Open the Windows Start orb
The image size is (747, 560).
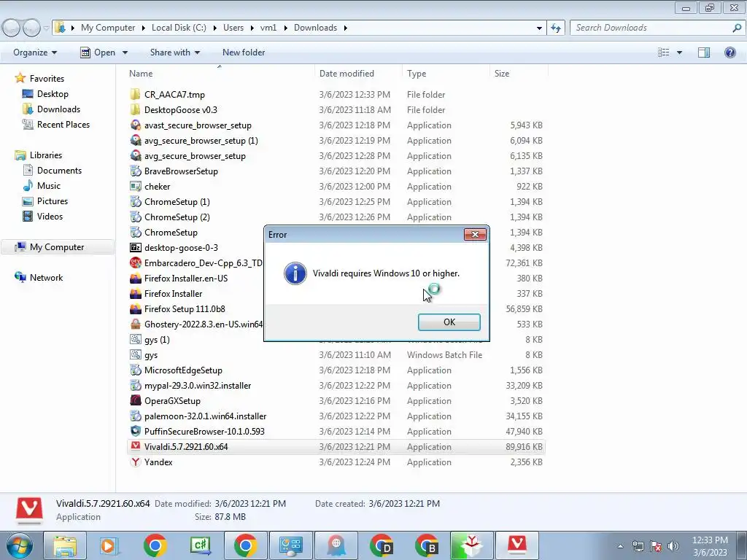pyautogui.click(x=19, y=545)
